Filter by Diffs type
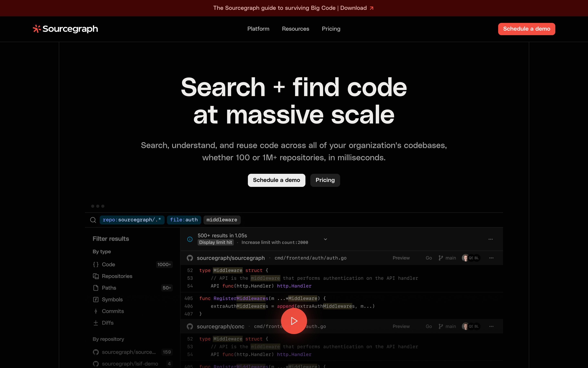 pyautogui.click(x=133, y=323)
